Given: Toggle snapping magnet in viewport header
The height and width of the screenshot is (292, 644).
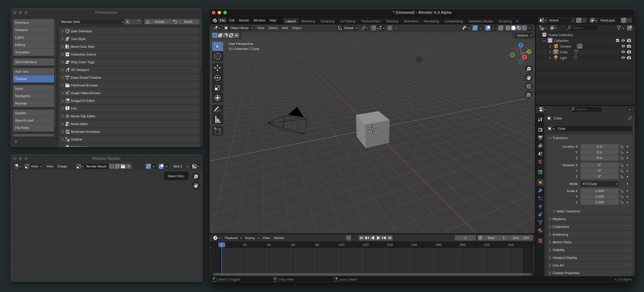Looking at the screenshot, I should 373,28.
